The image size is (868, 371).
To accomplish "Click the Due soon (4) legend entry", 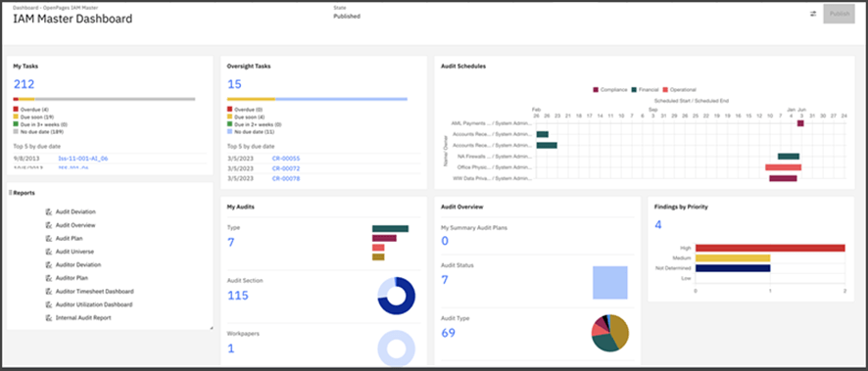I will (246, 117).
